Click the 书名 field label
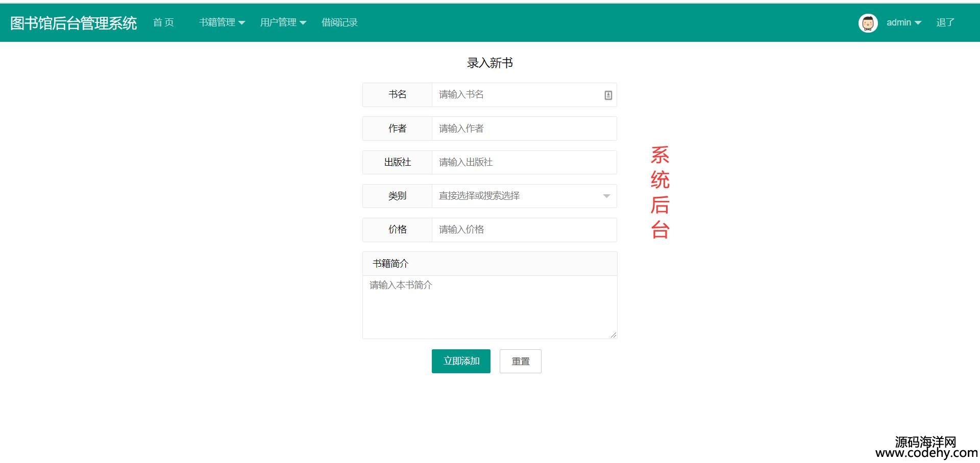 tap(397, 94)
